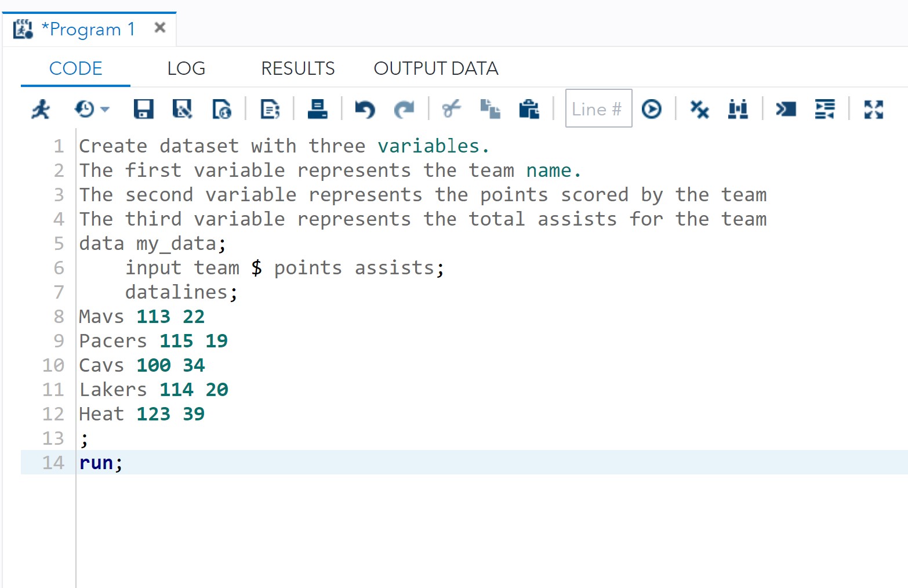
Task: Undo the last edit
Action: pyautogui.click(x=365, y=108)
